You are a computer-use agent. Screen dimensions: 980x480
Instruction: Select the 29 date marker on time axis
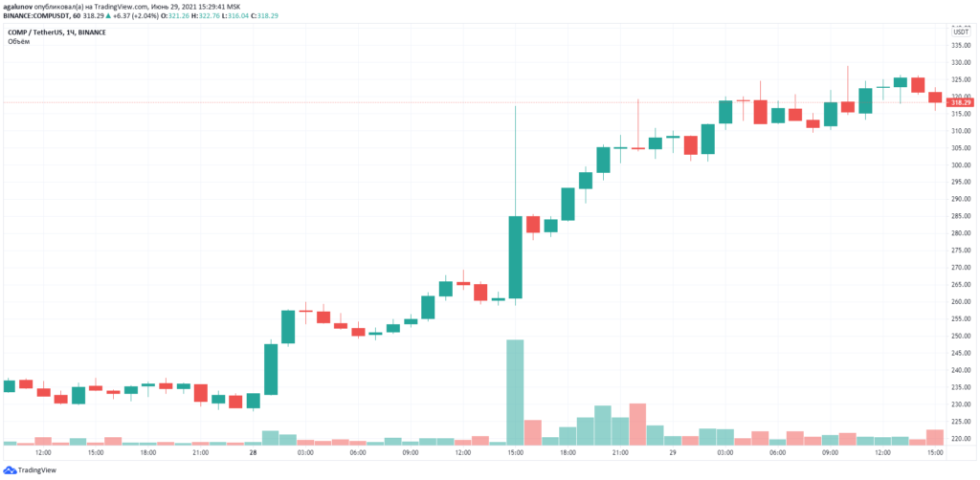click(x=673, y=452)
